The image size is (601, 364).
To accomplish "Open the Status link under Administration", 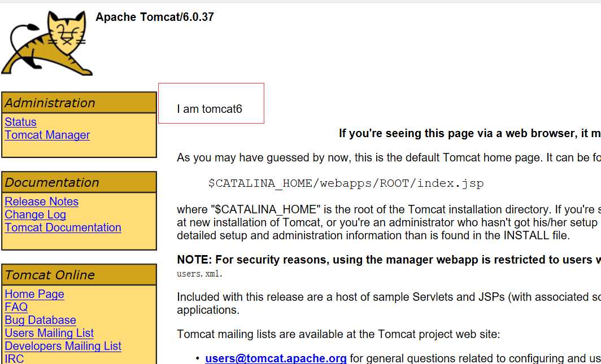I will (20, 122).
